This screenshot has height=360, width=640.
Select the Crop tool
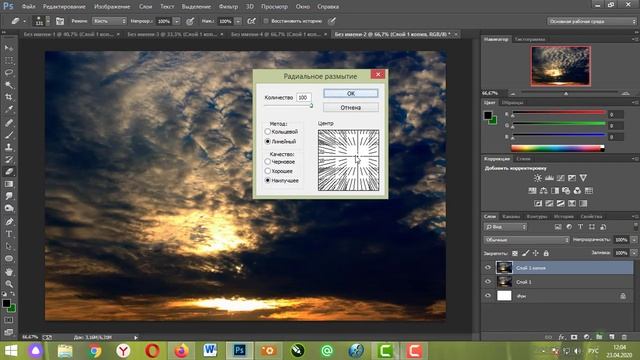(9, 97)
